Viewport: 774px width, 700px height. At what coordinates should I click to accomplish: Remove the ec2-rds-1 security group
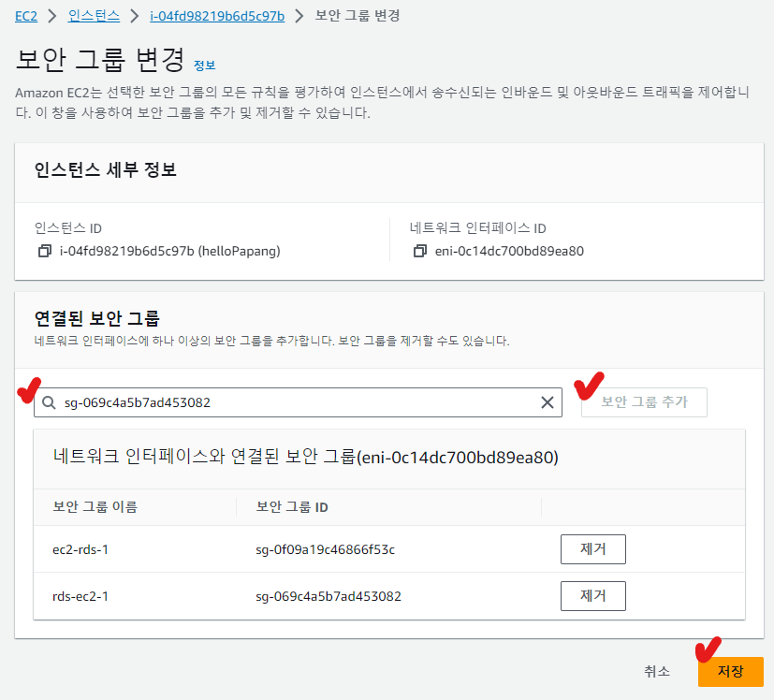point(592,549)
